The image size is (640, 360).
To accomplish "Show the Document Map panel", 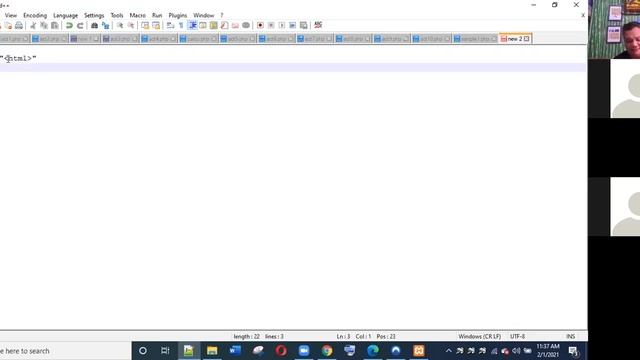I will [x=213, y=25].
